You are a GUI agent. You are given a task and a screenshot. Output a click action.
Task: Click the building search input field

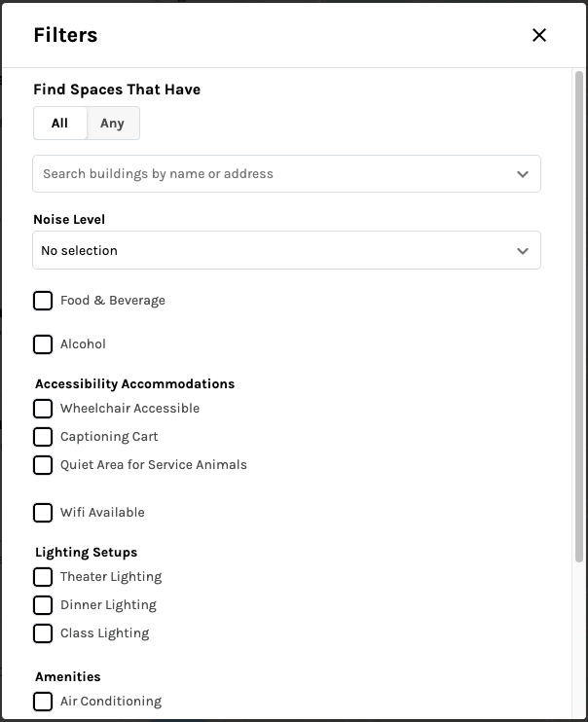coord(273,174)
